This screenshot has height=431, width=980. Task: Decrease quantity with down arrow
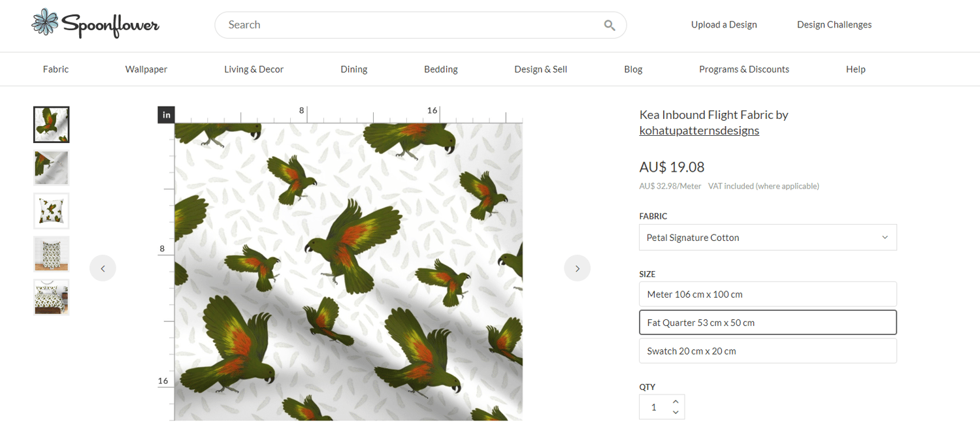676,413
